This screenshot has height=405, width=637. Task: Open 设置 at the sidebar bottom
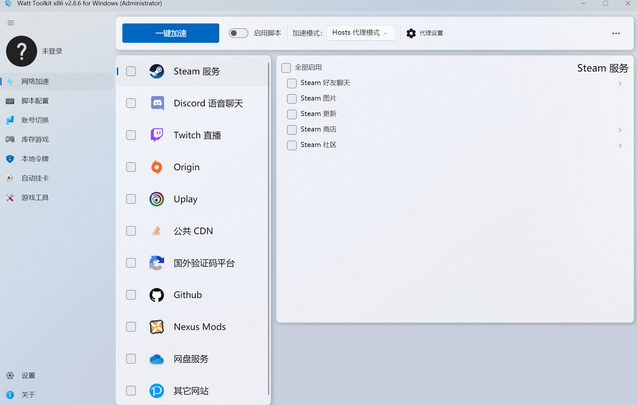[57, 375]
